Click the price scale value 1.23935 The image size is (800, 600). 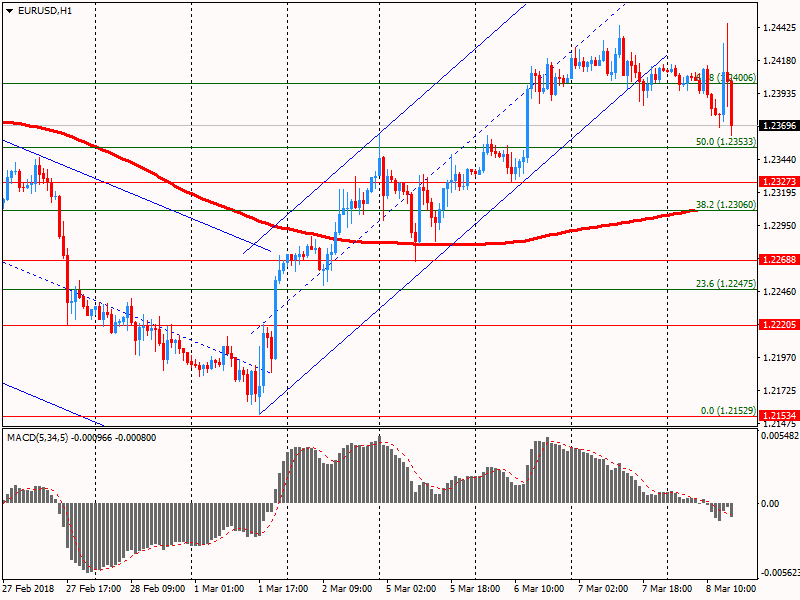click(779, 93)
